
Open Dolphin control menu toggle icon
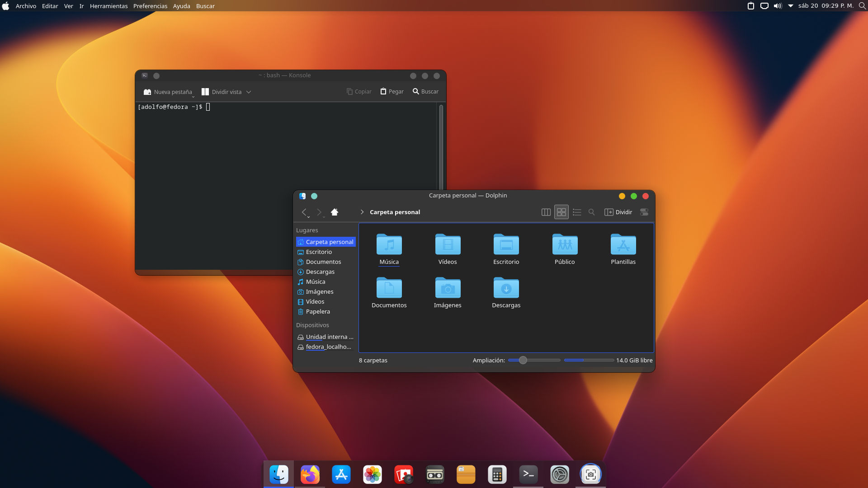pyautogui.click(x=644, y=212)
